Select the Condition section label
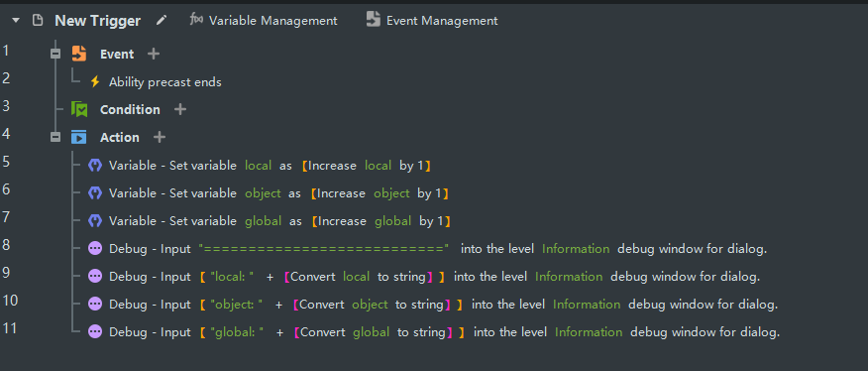The width and height of the screenshot is (868, 371). pyautogui.click(x=130, y=110)
